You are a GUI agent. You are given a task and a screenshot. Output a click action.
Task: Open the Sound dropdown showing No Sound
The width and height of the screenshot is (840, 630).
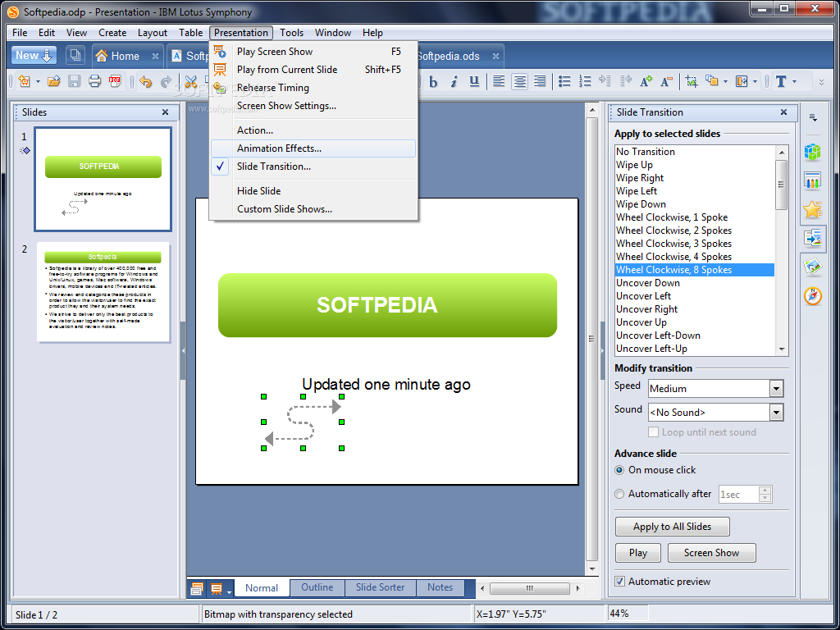tap(776, 412)
